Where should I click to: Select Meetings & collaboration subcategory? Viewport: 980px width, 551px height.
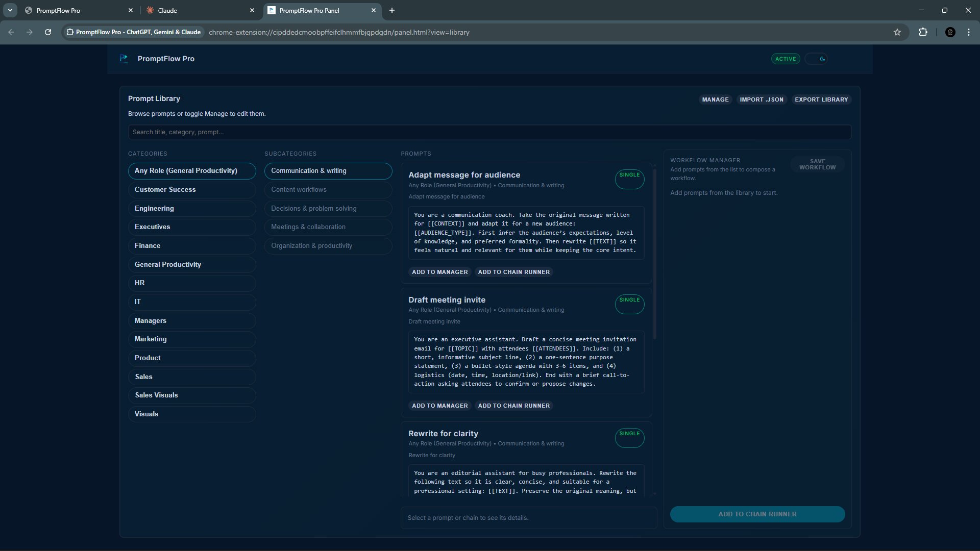(x=328, y=227)
